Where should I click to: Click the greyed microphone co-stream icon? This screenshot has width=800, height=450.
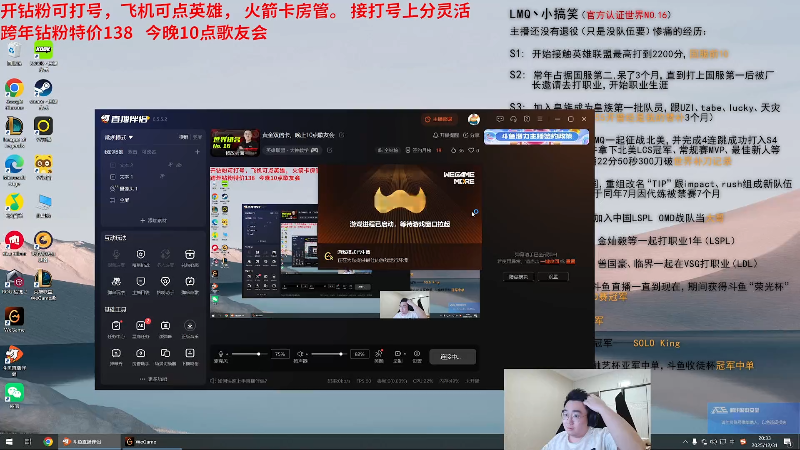(x=116, y=254)
